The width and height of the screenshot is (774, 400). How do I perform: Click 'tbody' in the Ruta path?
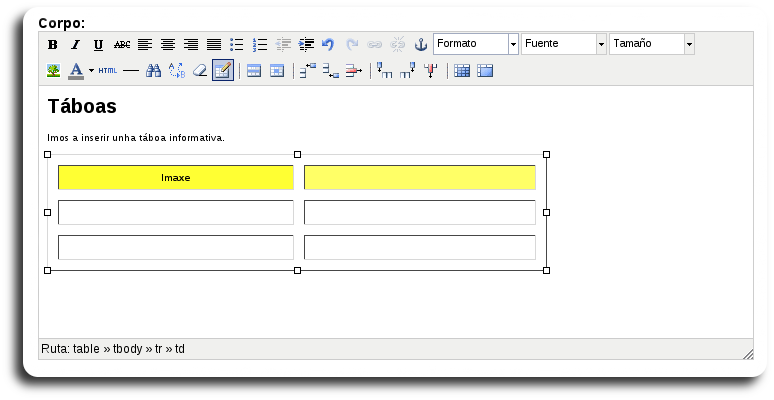click(x=127, y=349)
